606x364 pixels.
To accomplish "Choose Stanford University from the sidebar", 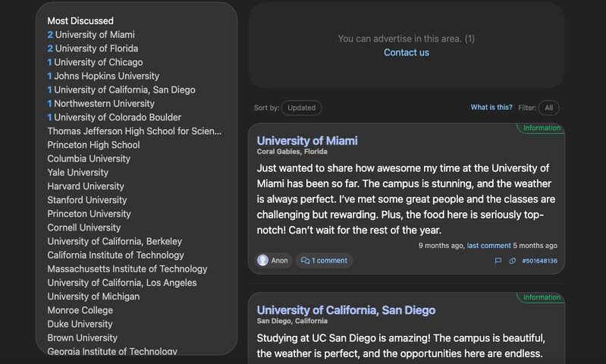I will coord(87,200).
